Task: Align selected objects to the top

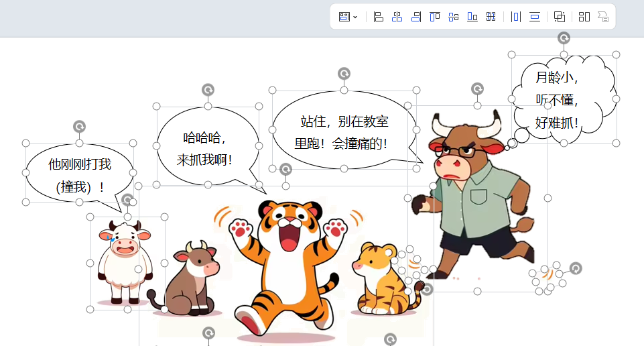Action: (x=434, y=17)
